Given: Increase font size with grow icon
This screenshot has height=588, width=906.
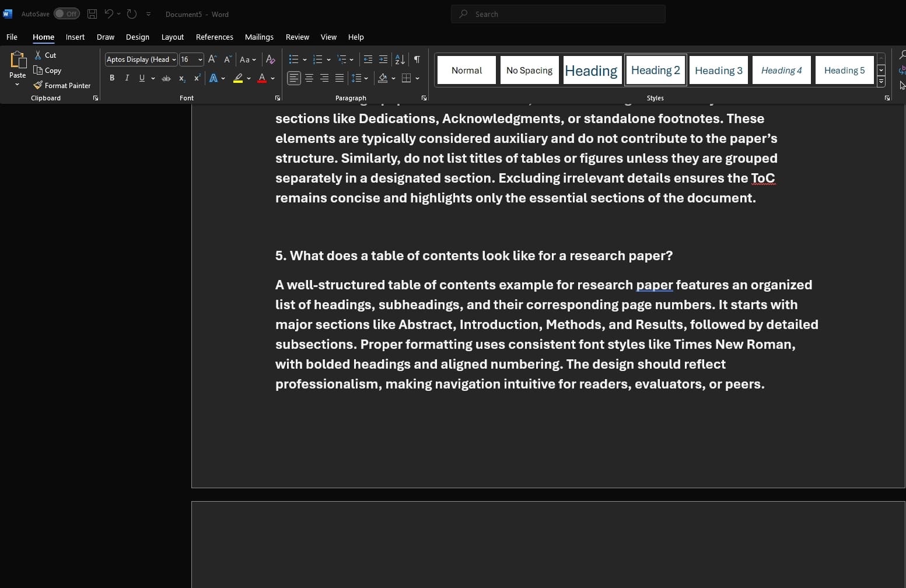Looking at the screenshot, I should coord(212,60).
